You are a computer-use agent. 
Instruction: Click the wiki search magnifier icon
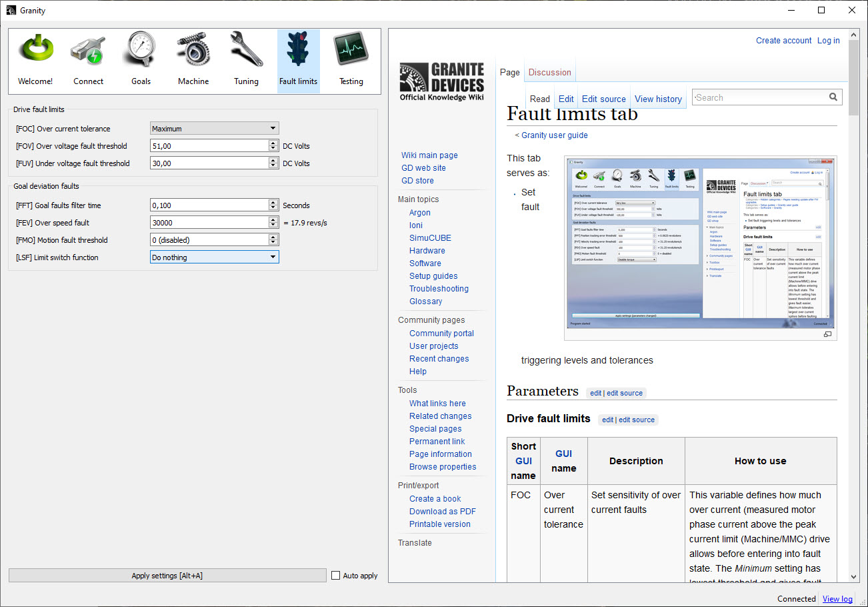(x=833, y=97)
